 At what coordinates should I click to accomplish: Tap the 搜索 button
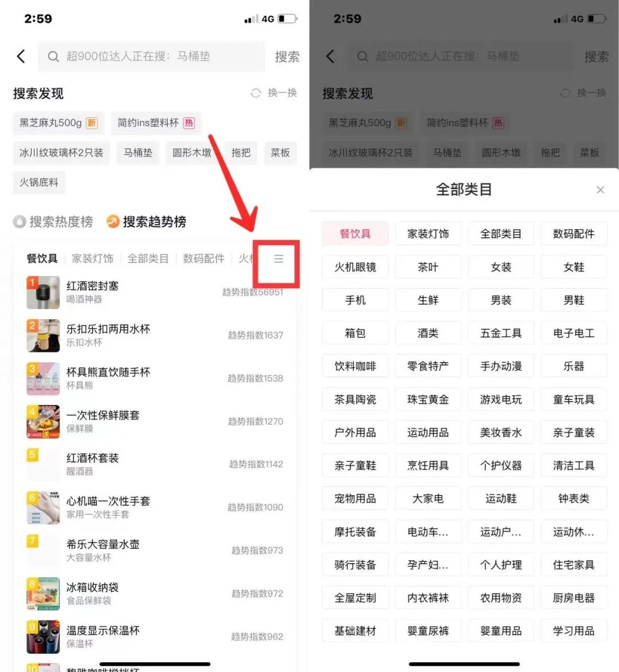[287, 56]
